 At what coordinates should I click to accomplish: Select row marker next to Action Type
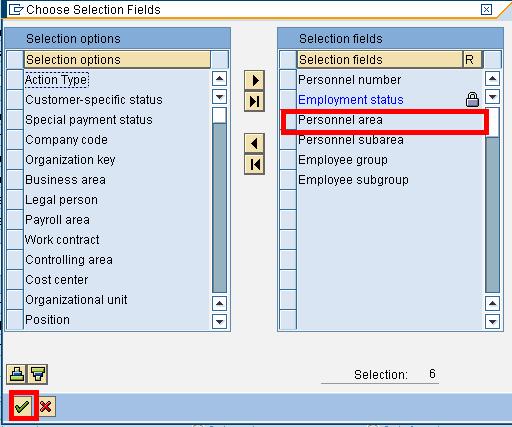(15, 80)
